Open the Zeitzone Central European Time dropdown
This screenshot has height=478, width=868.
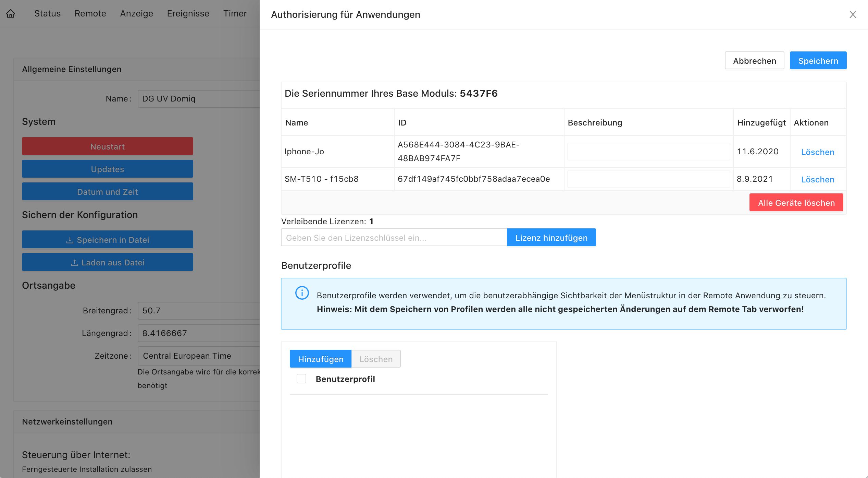(199, 356)
